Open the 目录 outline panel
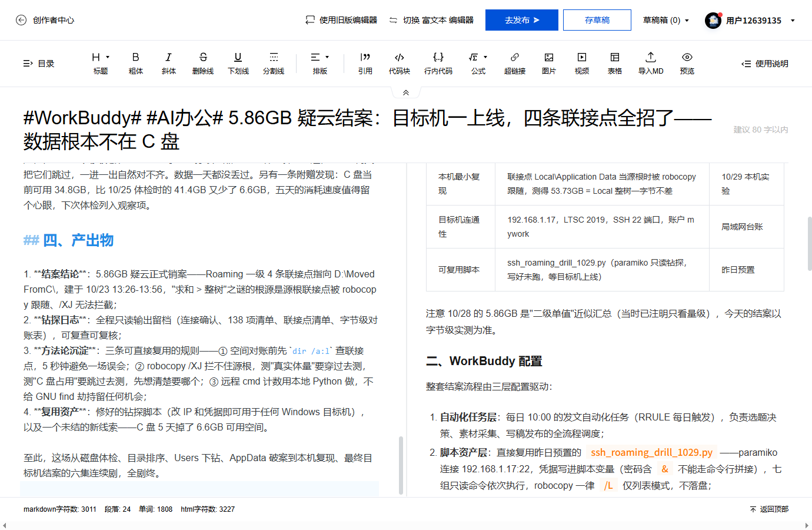This screenshot has width=812, height=530. pos(39,64)
